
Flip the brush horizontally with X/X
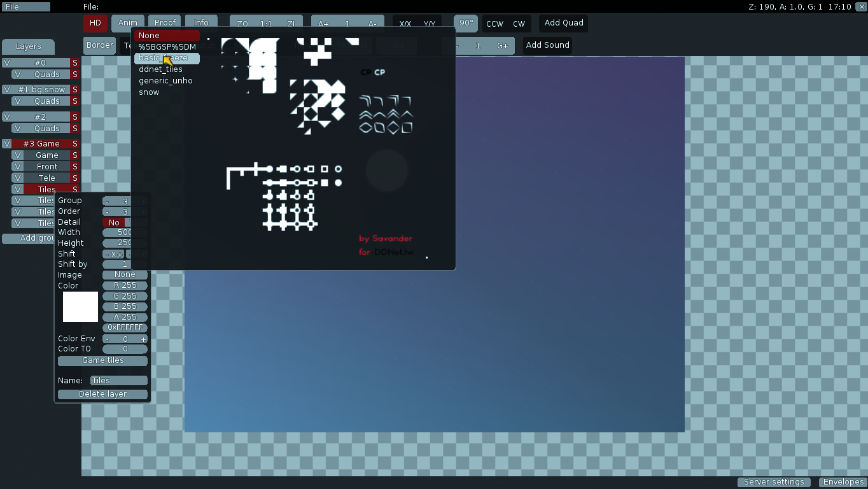tap(405, 24)
